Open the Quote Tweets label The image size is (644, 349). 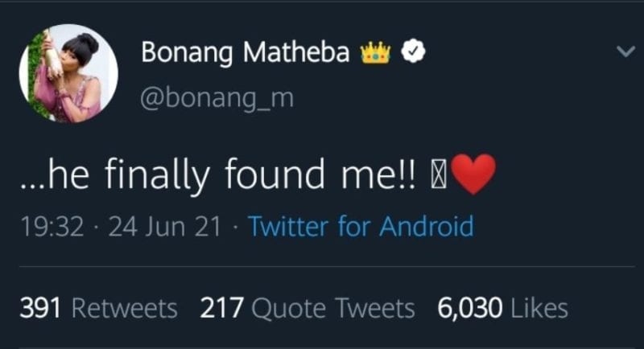[x=333, y=307]
